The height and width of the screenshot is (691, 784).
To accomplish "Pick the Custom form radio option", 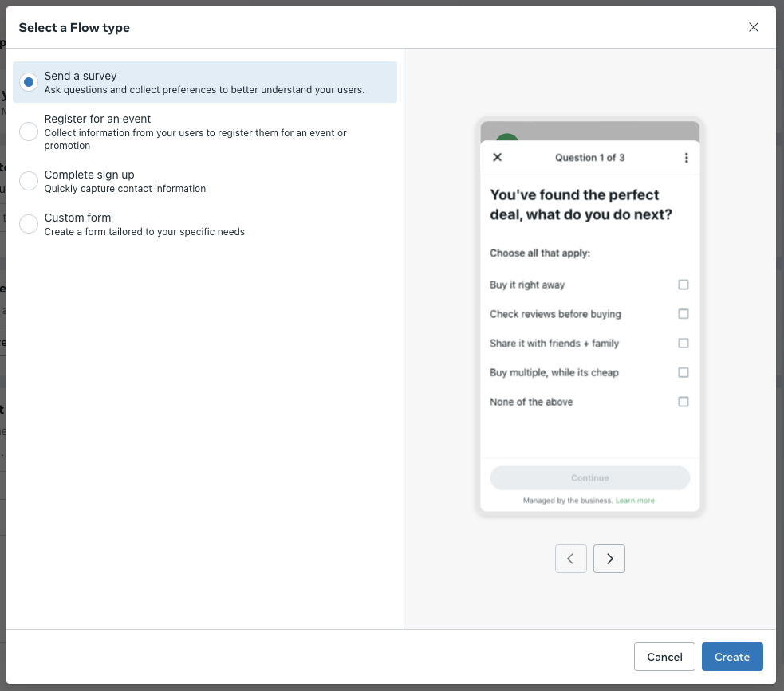I will tap(29, 224).
